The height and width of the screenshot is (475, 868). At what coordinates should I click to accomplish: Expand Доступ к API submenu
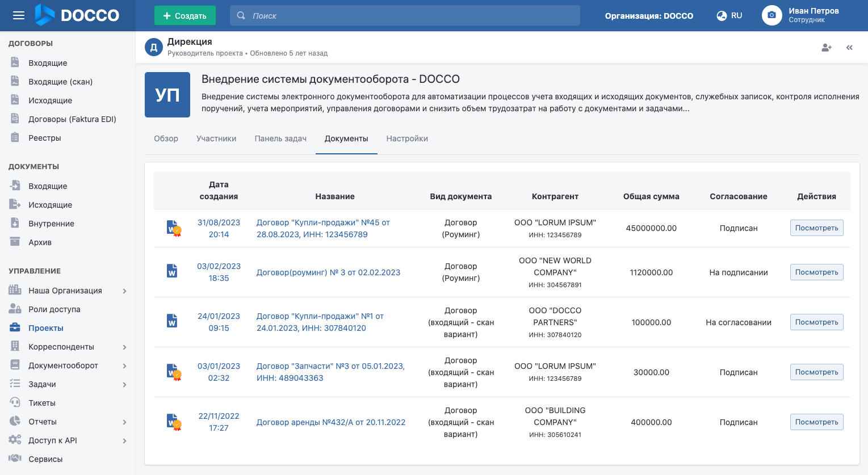click(x=124, y=440)
